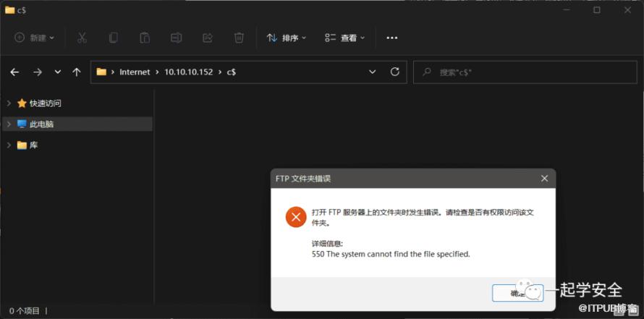Open the 查看 (View) dropdown
Viewport: 644px width, 319px height.
pos(344,38)
